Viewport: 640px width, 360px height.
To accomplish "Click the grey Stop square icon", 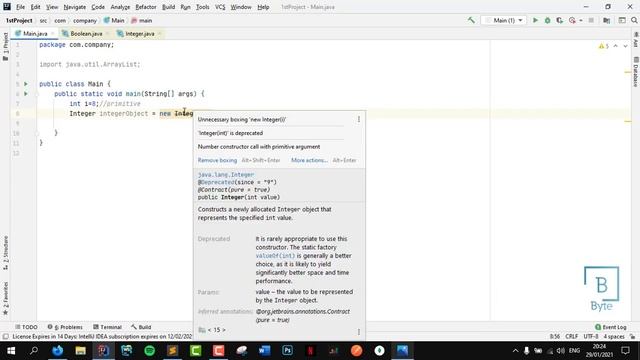I will (x=591, y=20).
